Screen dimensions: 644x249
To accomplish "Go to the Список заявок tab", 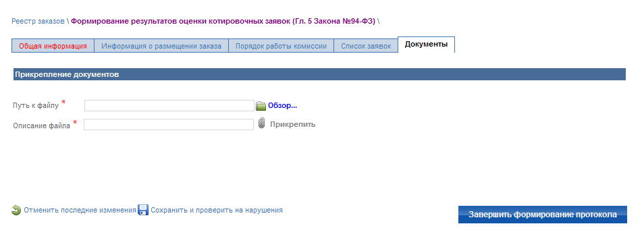I will 366,46.
